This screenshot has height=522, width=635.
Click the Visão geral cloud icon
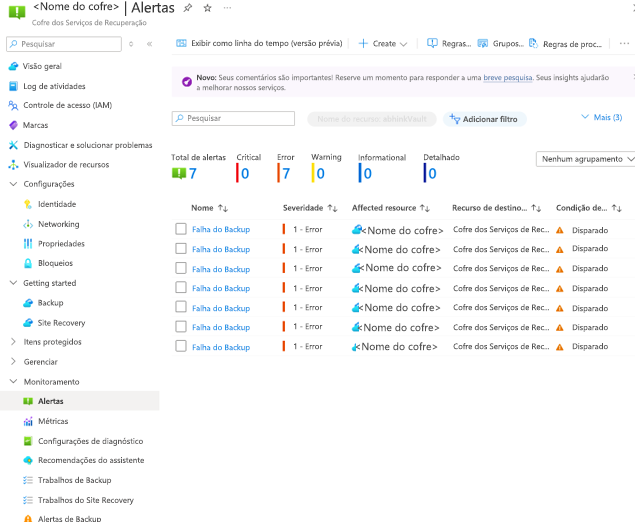pos(13,66)
